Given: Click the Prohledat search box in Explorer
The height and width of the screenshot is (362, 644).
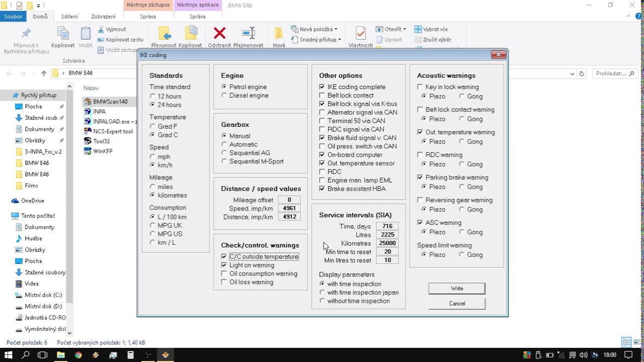Looking at the screenshot, I should (x=615, y=73).
